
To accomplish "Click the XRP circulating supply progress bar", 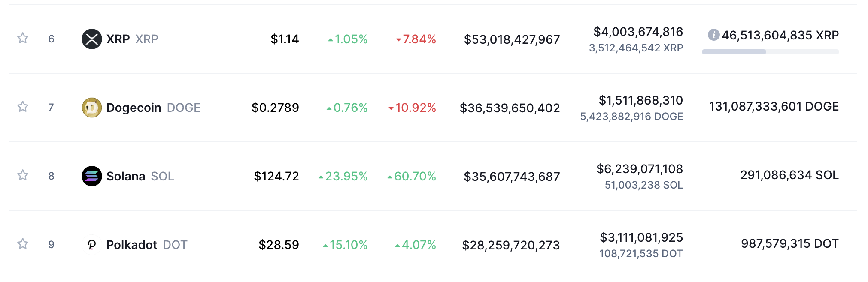I will click(x=770, y=52).
